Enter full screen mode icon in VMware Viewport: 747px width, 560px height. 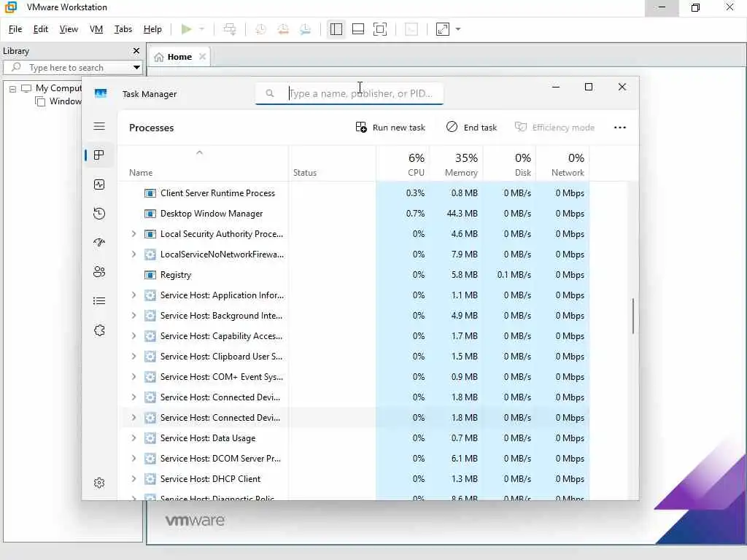coord(379,29)
